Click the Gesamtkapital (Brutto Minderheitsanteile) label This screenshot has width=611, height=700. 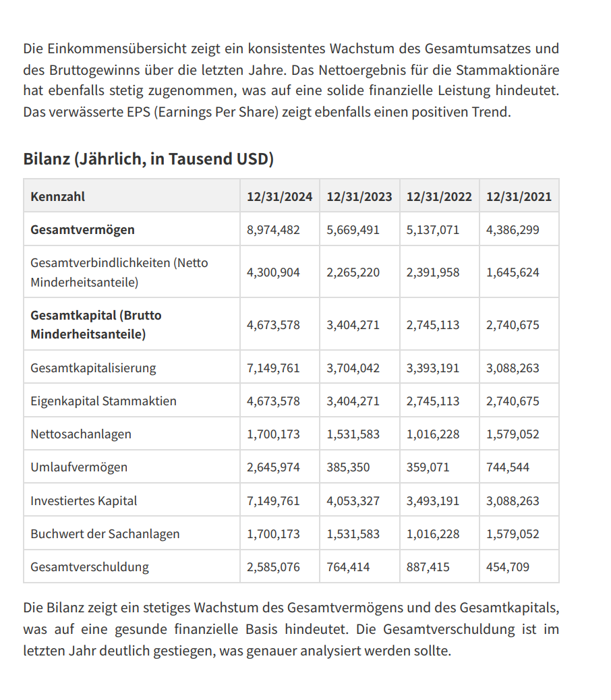96,324
